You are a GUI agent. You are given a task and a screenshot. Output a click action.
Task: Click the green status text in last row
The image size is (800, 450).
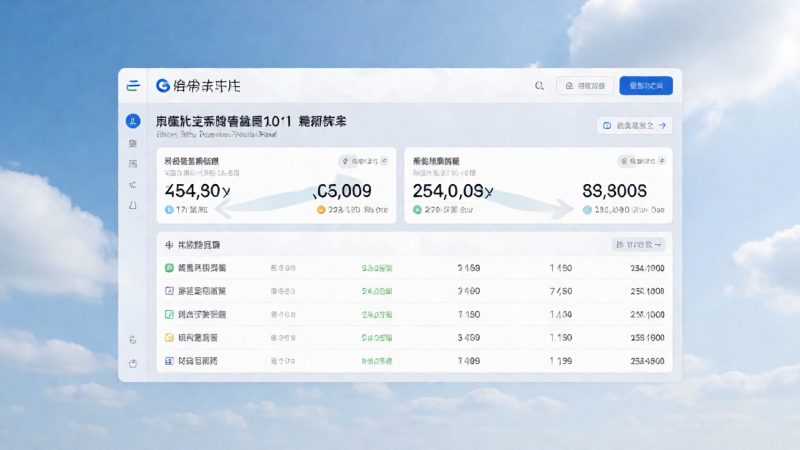(x=377, y=361)
